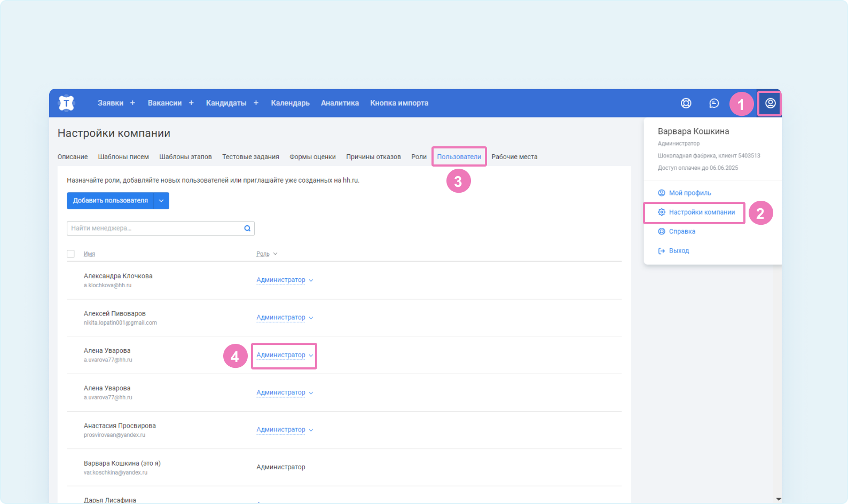
Task: Go to Аналитика section
Action: pos(340,103)
